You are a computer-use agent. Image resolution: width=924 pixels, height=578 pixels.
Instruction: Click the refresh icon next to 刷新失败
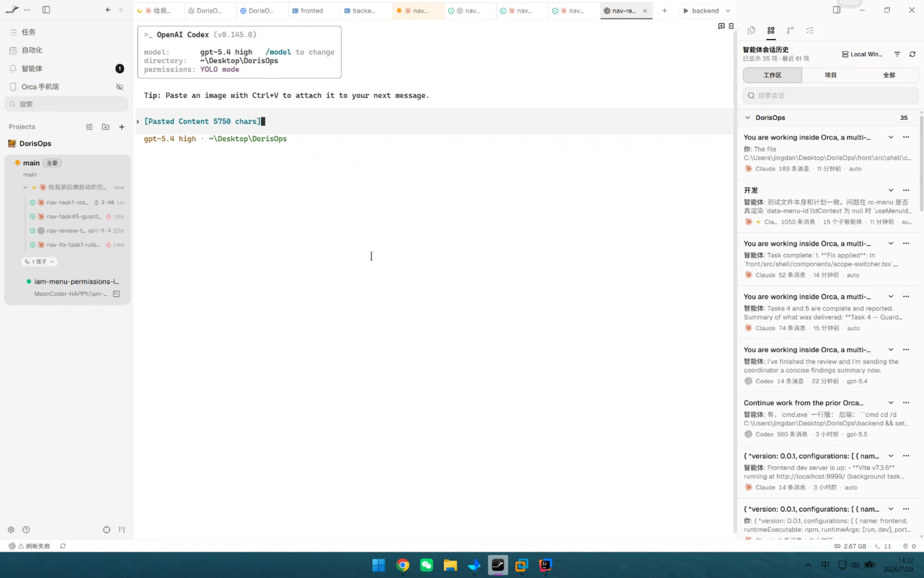(x=63, y=546)
